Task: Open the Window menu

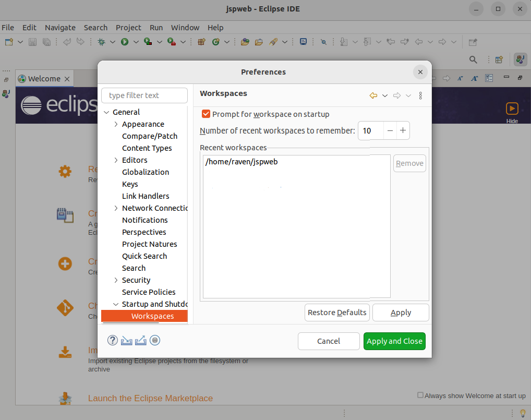Action: 185,28
